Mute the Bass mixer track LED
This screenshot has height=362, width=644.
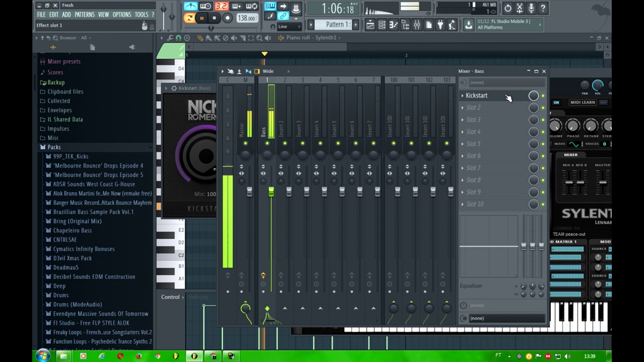pos(267,144)
